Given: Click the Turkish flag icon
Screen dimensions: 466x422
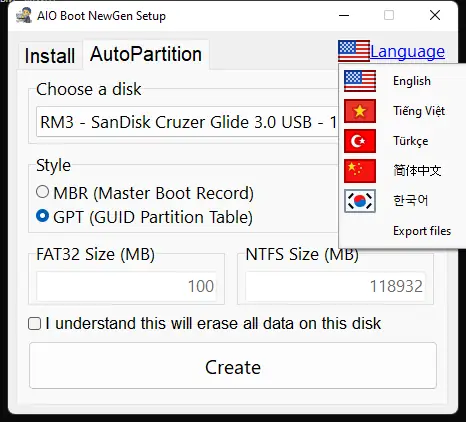Looking at the screenshot, I should pos(360,141).
